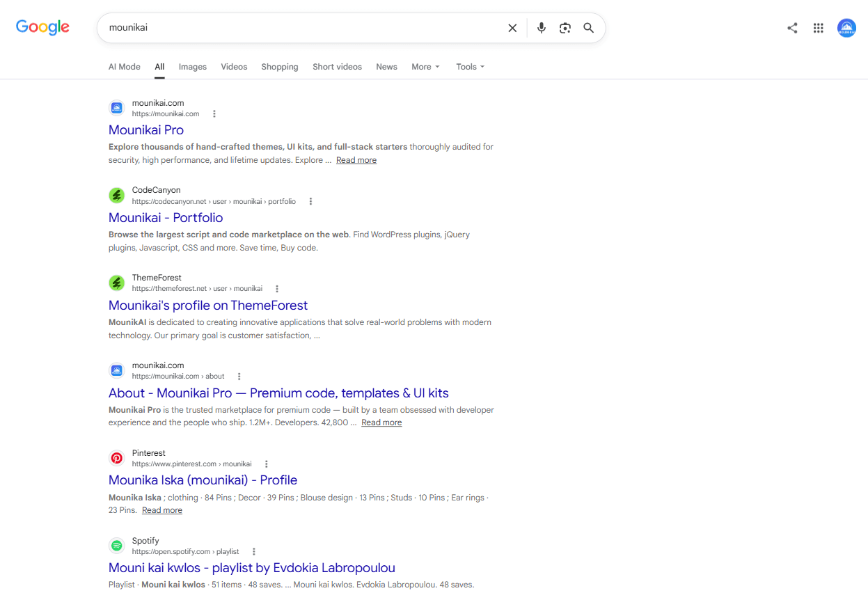Click the Spotify site name
The width and height of the screenshot is (868, 593).
pos(145,541)
